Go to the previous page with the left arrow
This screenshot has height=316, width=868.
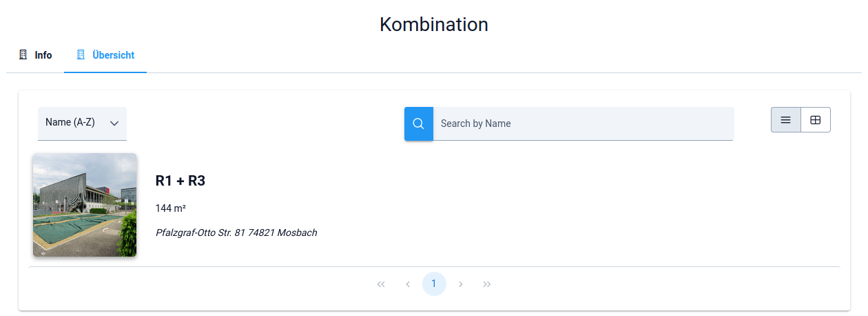[x=408, y=284]
